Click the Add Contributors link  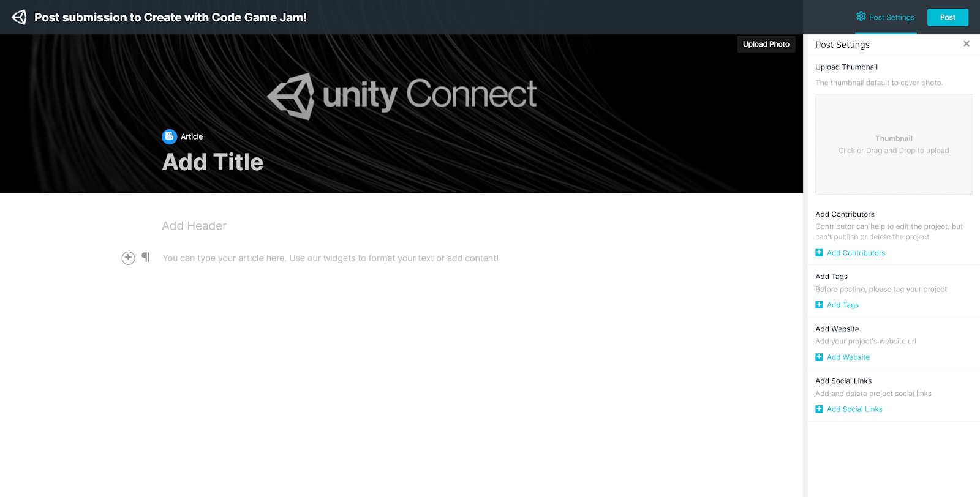pyautogui.click(x=856, y=253)
